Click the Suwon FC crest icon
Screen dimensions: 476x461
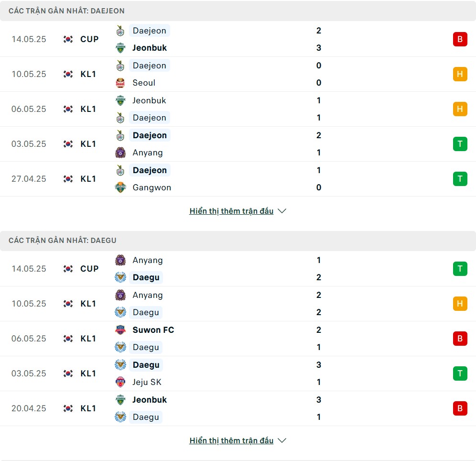(120, 330)
